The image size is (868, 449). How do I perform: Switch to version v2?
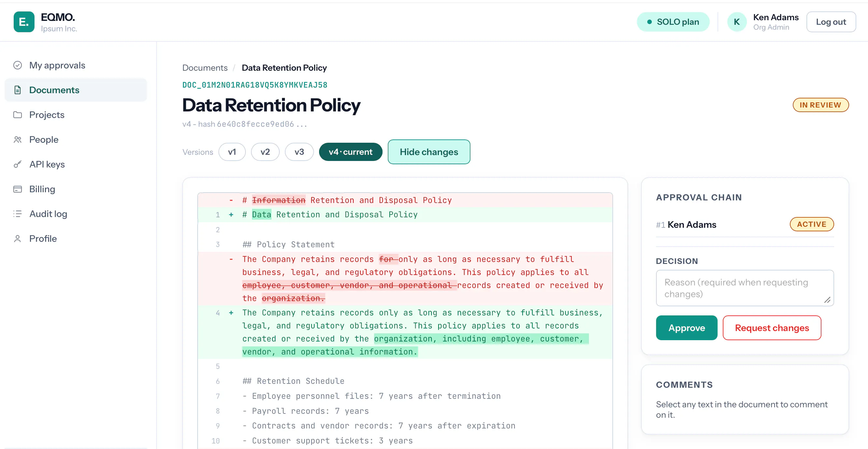tap(265, 152)
